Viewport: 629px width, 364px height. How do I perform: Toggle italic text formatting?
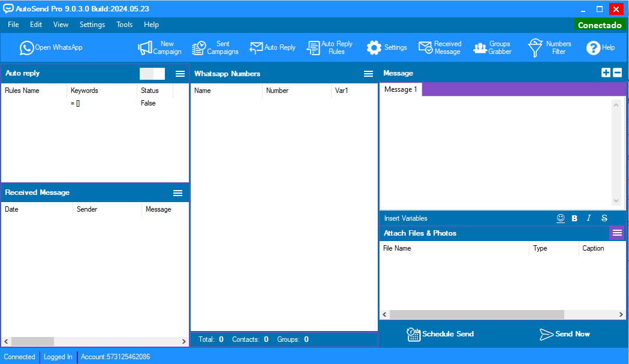coord(589,218)
